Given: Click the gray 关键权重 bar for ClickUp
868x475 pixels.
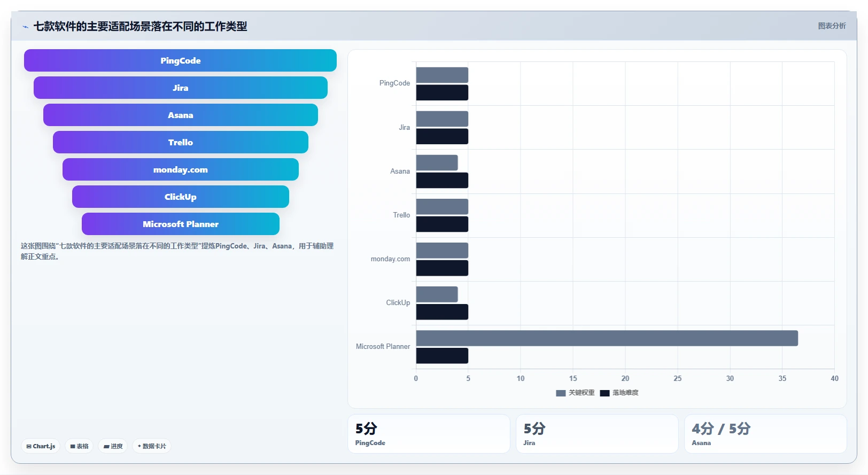Looking at the screenshot, I should pyautogui.click(x=437, y=294).
